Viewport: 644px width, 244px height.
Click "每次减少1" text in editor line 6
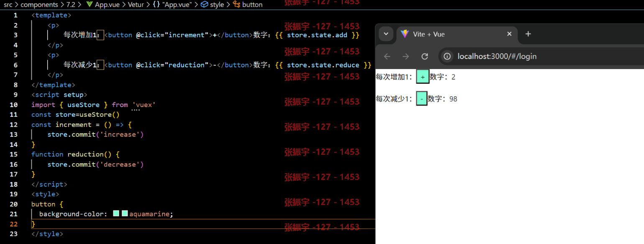pos(80,65)
